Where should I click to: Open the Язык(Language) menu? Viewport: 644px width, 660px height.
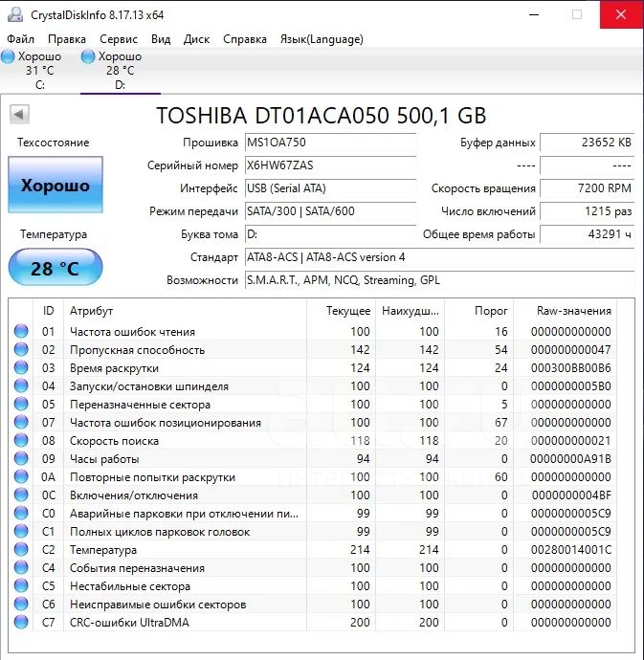tap(322, 39)
